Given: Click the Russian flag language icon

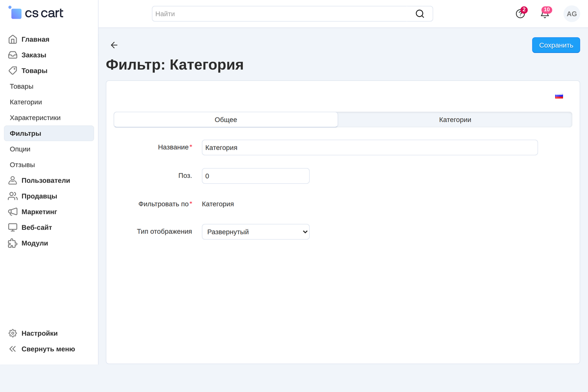Looking at the screenshot, I should [x=559, y=96].
